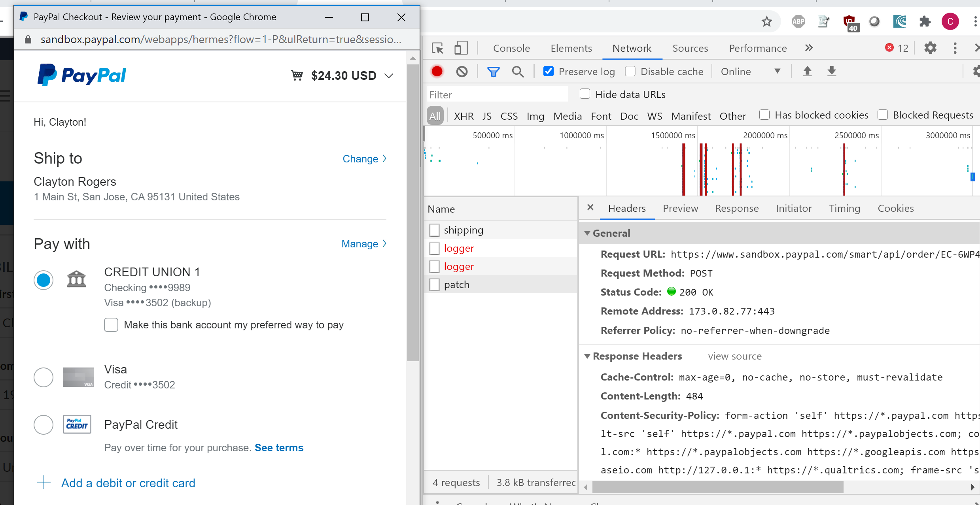Open the Chrome profile avatar C

click(950, 21)
